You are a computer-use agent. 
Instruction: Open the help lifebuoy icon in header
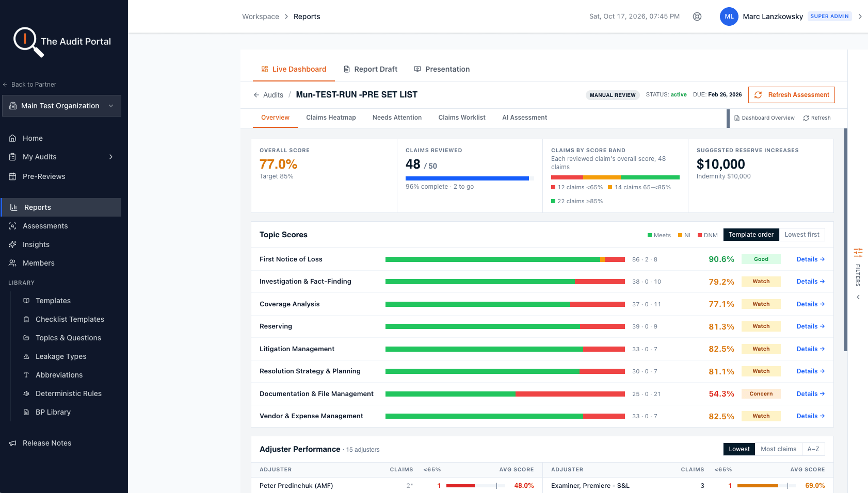click(697, 17)
